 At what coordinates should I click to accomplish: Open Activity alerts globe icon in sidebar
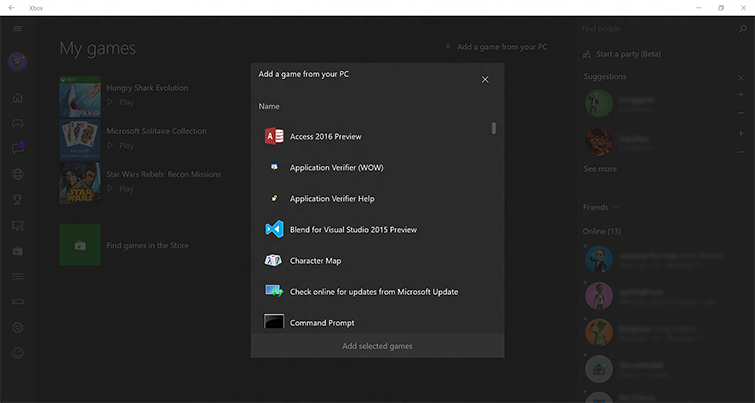click(x=17, y=174)
